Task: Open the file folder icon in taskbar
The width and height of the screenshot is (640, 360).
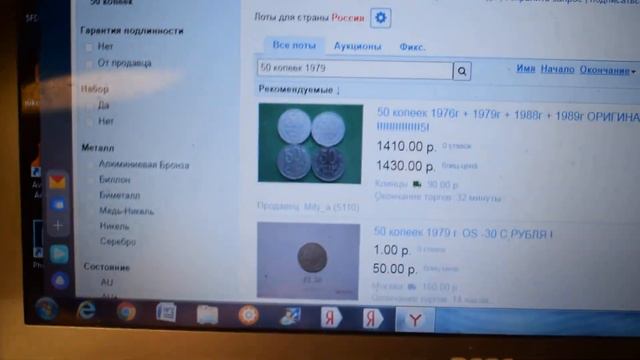Action: tap(207, 315)
